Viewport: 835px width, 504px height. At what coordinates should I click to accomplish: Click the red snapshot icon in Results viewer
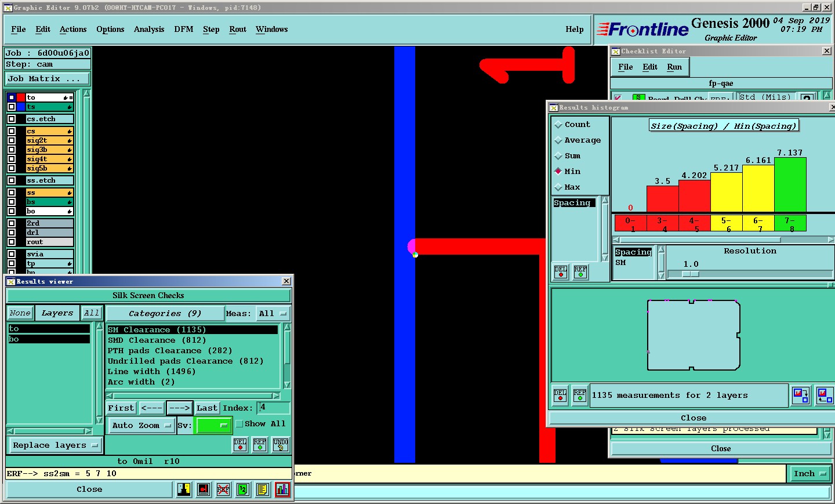pyautogui.click(x=204, y=490)
